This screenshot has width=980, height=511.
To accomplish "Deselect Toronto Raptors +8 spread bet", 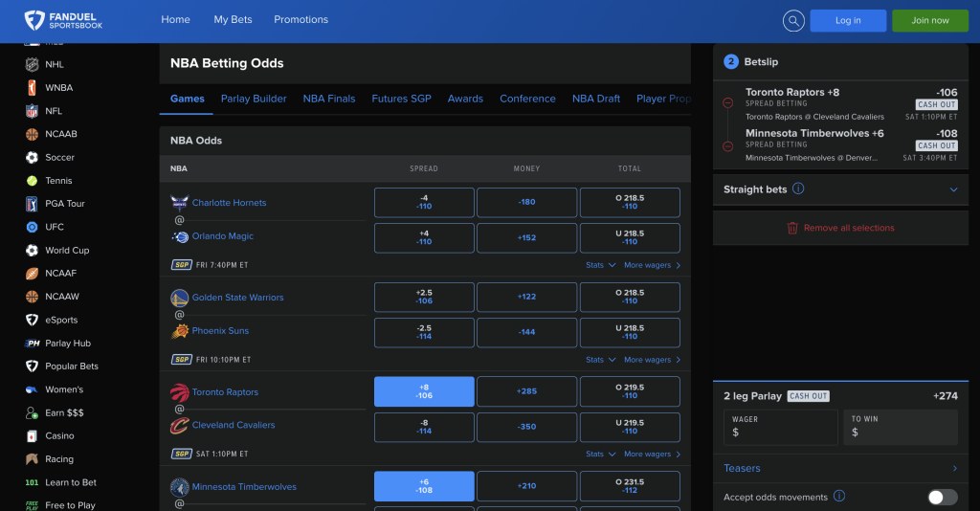I will tap(424, 391).
